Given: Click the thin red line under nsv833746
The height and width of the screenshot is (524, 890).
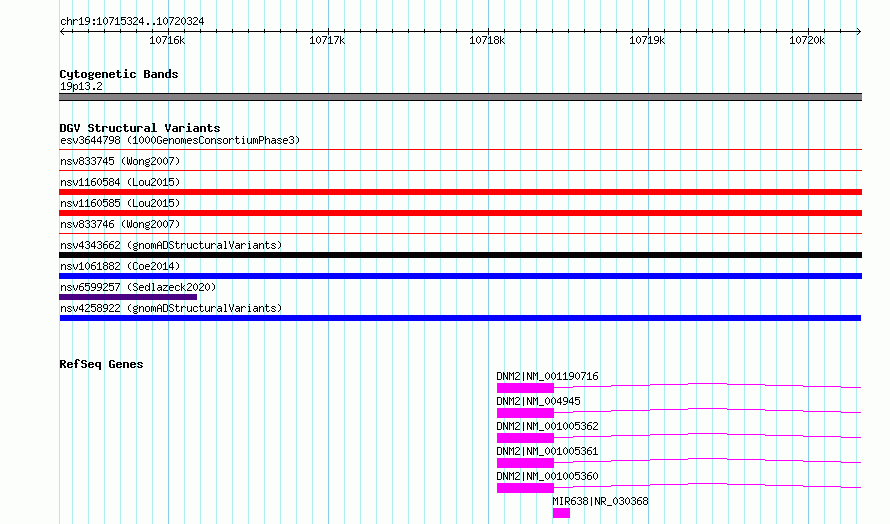Looking at the screenshot, I should (460, 234).
